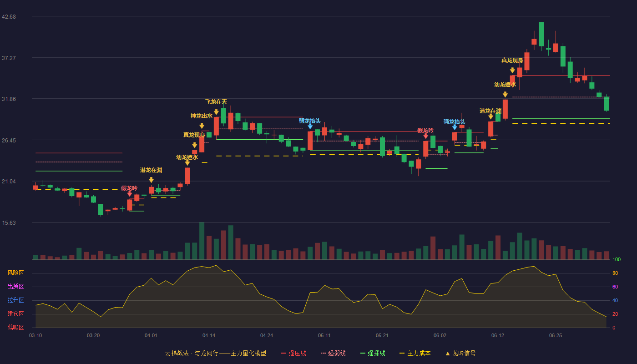Click the 26.45 price axis label
Image resolution: width=637 pixels, height=364 pixels.
pyautogui.click(x=9, y=141)
